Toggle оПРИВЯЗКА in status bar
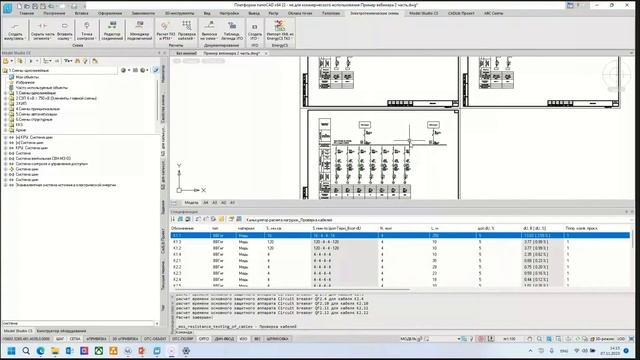Image resolution: width=640 pixels, height=360 pixels. pyautogui.click(x=96, y=339)
